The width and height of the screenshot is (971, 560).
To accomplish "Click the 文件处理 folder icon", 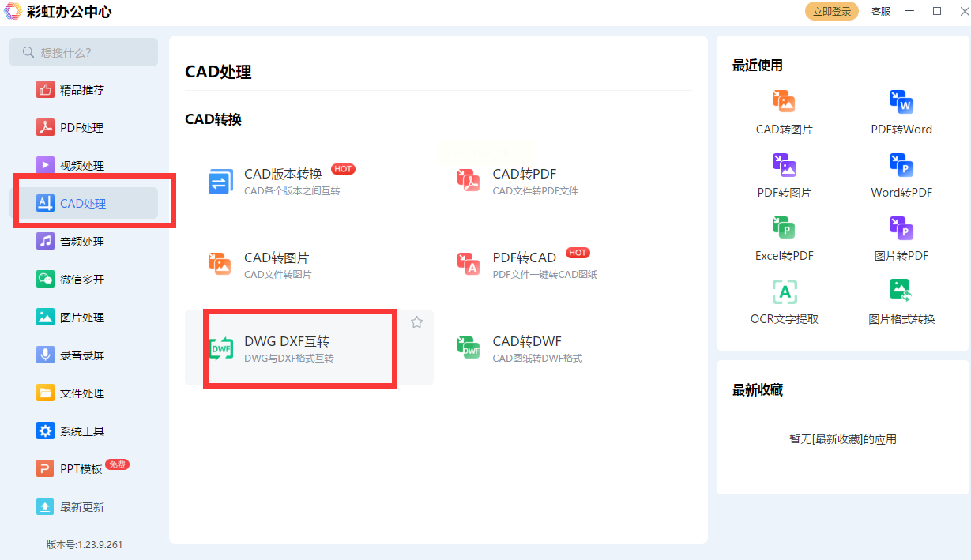I will coord(45,393).
